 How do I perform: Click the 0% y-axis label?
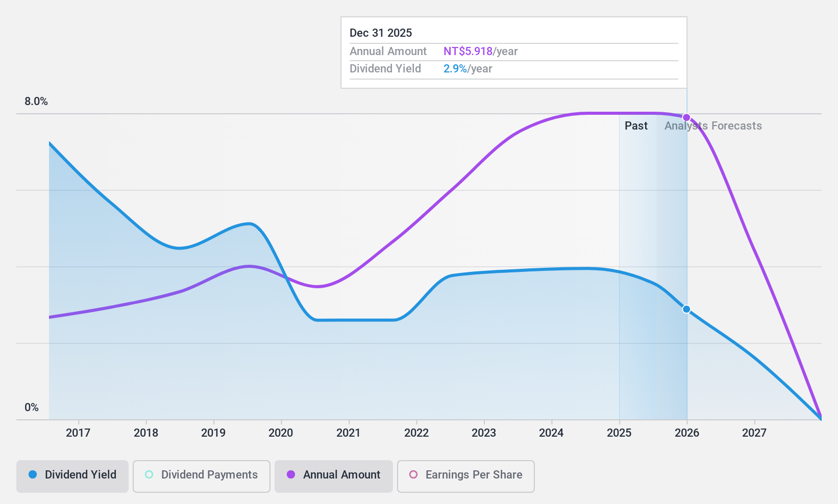pos(32,408)
